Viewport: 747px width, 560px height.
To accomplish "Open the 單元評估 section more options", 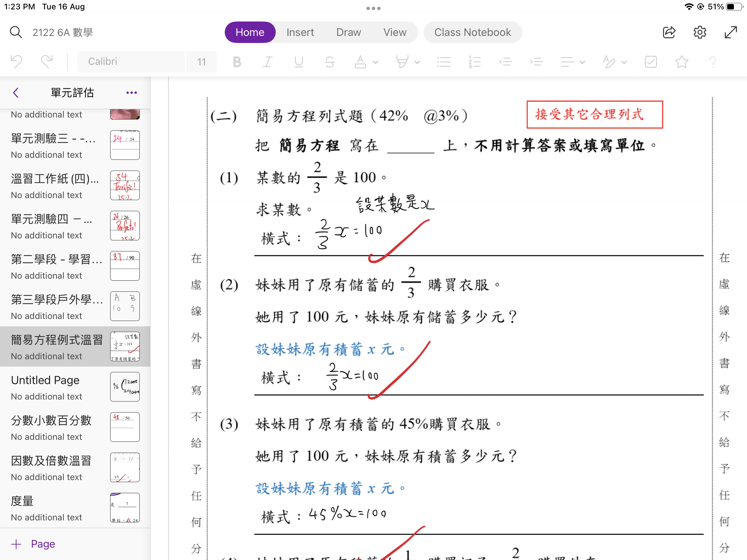I will point(131,92).
